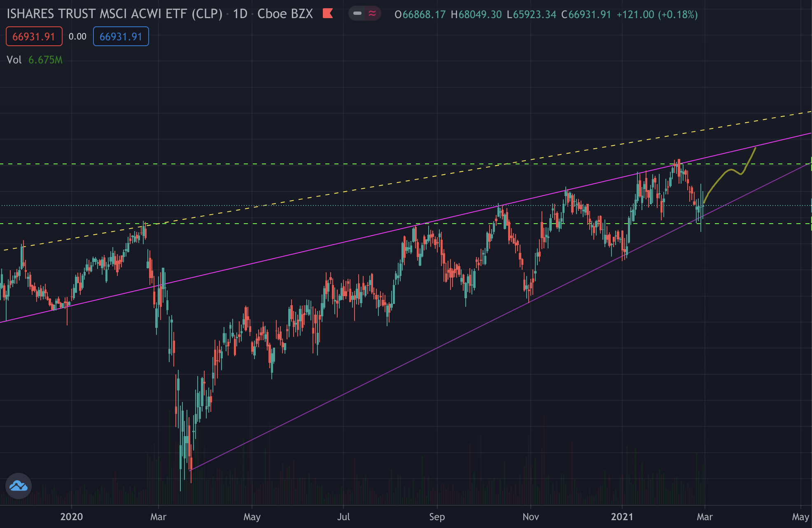Click the 0.00 spread value
The width and height of the screenshot is (812, 528).
[x=77, y=36]
